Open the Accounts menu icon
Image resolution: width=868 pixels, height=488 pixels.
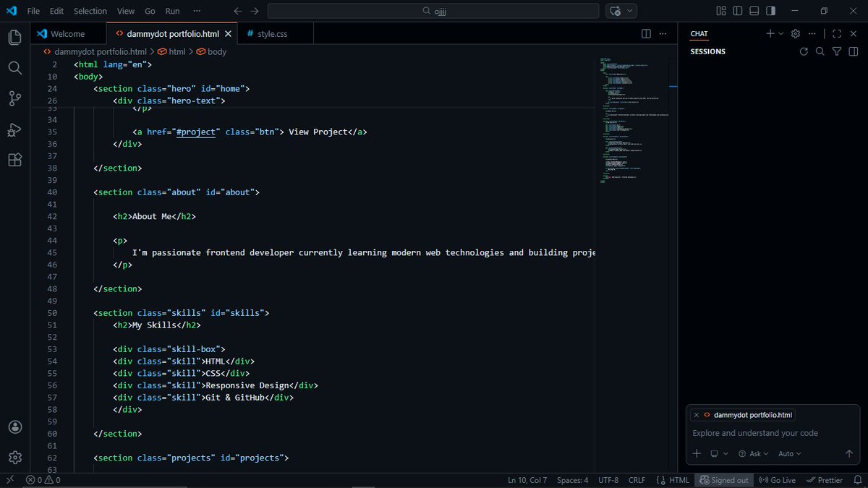click(x=15, y=427)
